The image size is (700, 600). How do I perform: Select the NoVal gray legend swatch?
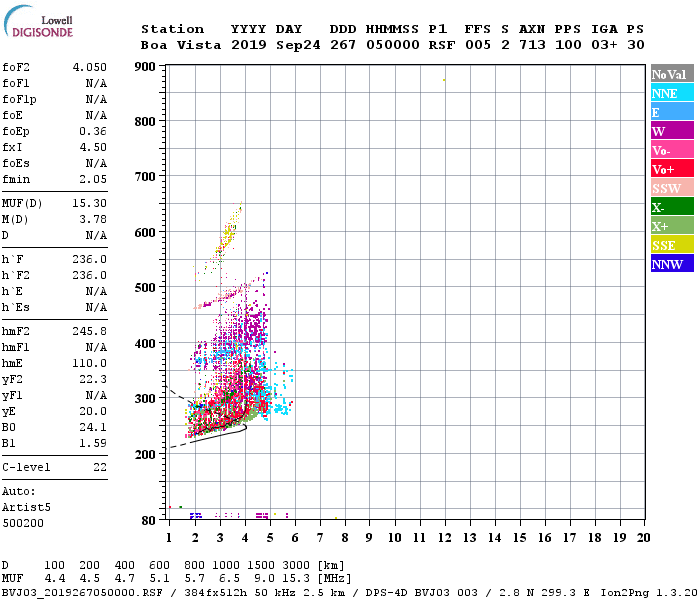click(x=672, y=74)
